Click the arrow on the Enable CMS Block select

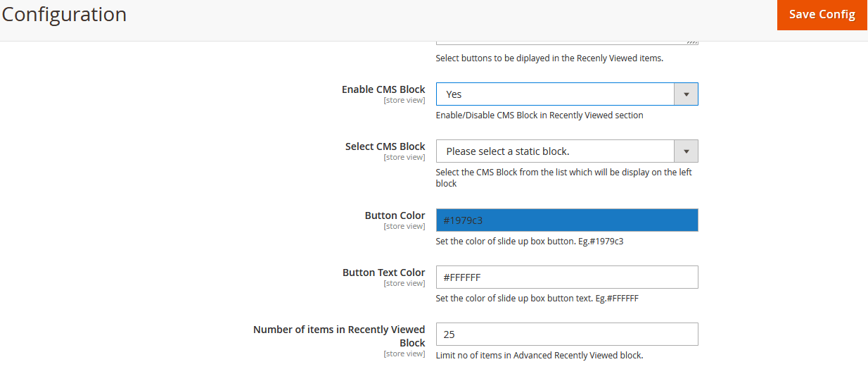686,94
